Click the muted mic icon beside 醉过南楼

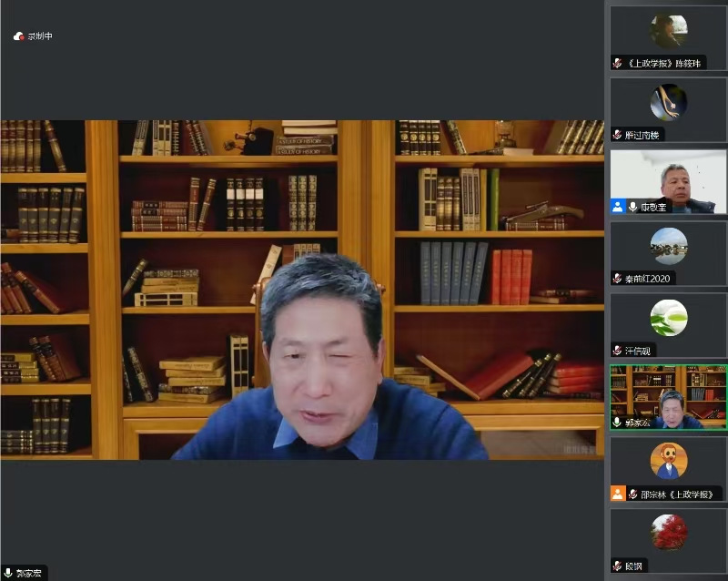click(618, 135)
